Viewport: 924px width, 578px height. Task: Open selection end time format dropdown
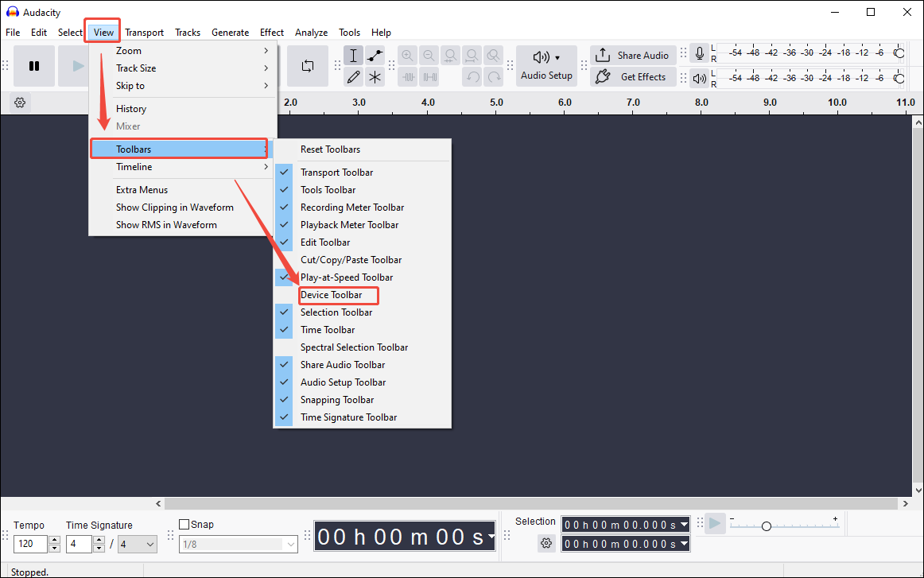click(684, 544)
